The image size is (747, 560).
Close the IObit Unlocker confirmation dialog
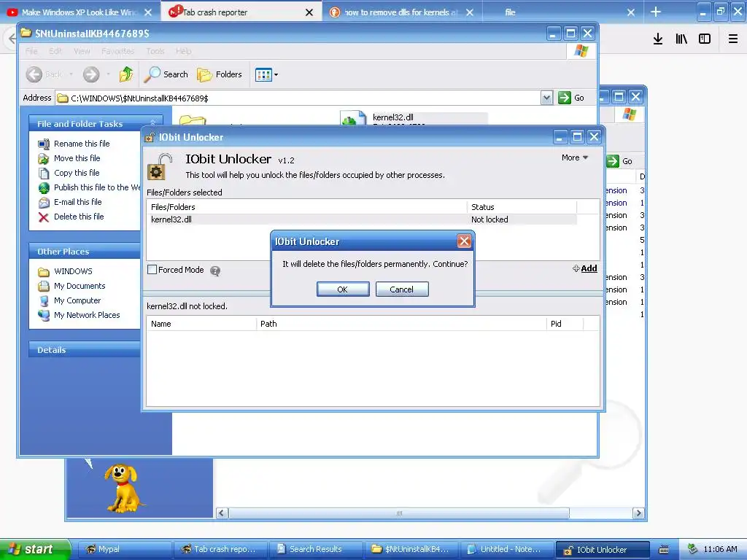(x=464, y=241)
